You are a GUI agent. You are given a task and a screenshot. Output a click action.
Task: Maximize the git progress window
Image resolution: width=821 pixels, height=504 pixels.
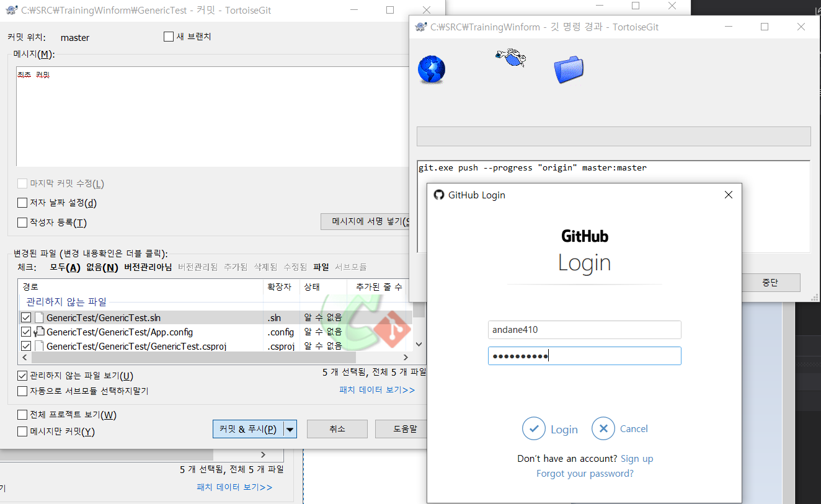(765, 27)
